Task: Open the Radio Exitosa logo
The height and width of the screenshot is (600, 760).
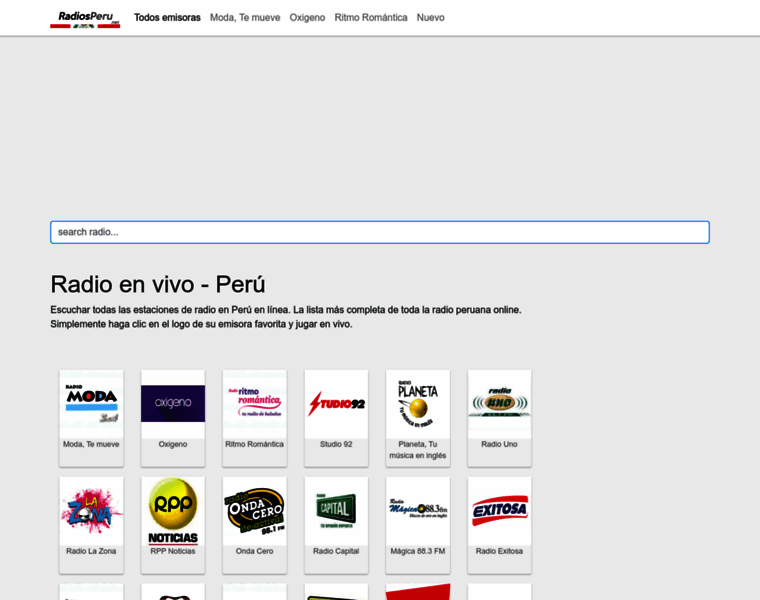Action: pos(499,511)
